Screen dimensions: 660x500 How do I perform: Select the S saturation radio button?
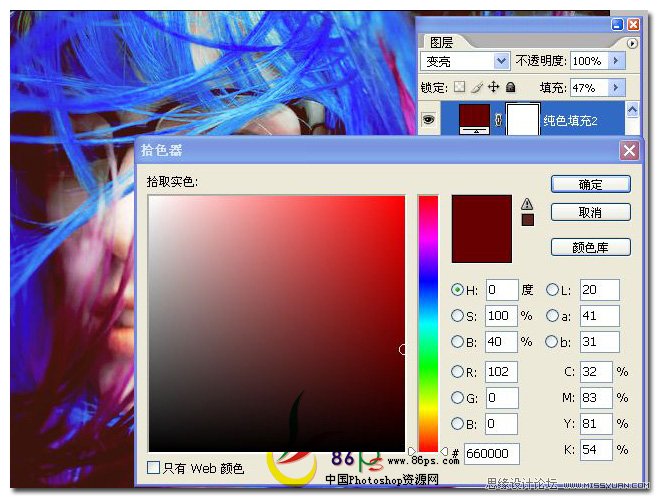tap(457, 316)
